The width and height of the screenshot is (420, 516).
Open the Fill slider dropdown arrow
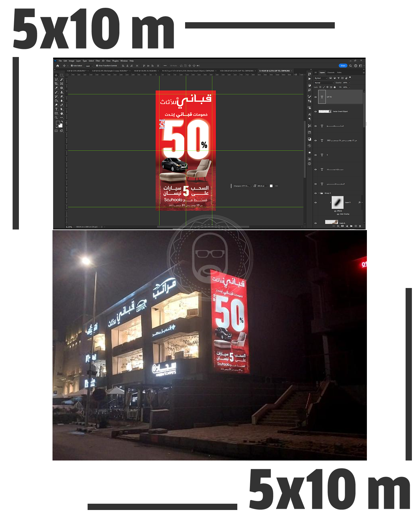pos(349,87)
